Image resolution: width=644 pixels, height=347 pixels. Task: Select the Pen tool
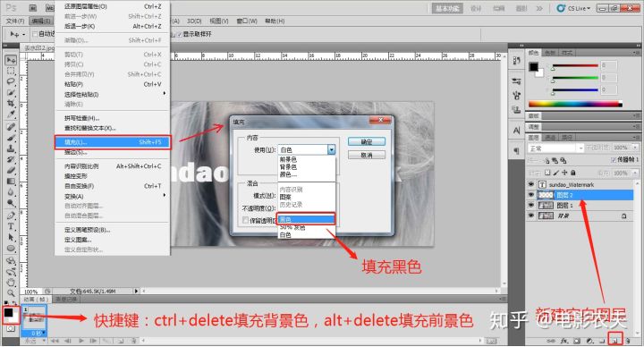point(11,216)
